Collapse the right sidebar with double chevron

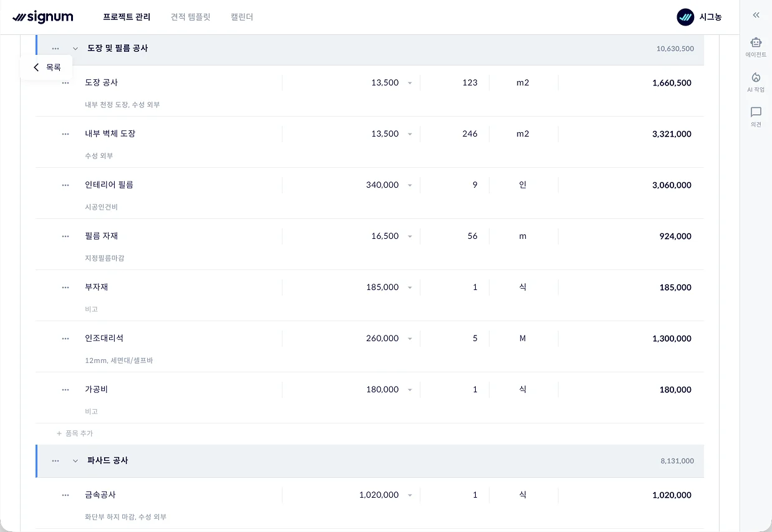tap(756, 15)
